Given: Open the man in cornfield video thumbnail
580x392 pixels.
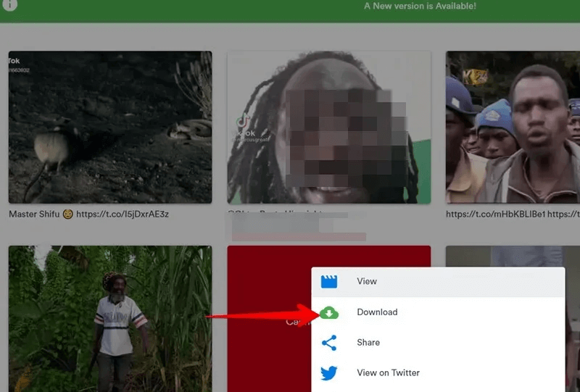Looking at the screenshot, I should click(110, 319).
